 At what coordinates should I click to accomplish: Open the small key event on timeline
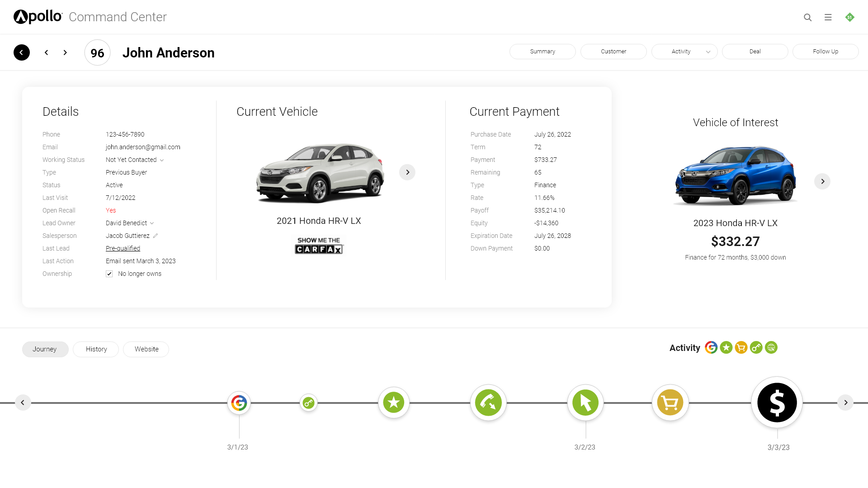click(309, 403)
